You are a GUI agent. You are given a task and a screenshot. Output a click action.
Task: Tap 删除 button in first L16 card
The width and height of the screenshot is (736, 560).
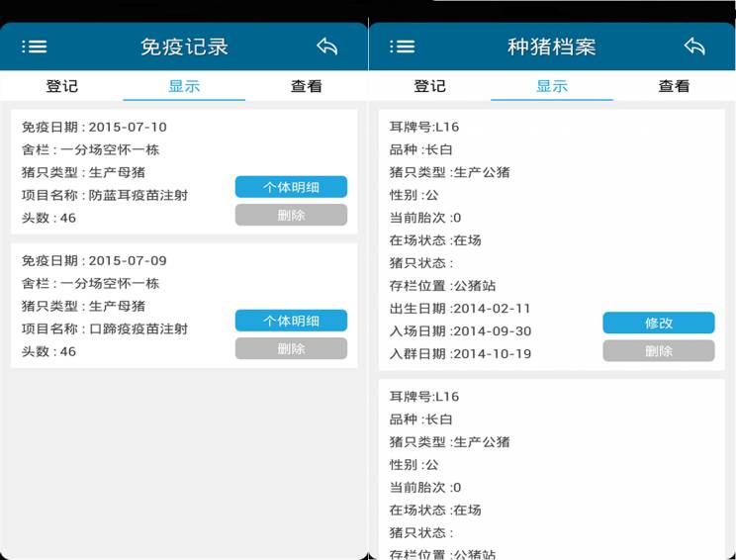[659, 350]
